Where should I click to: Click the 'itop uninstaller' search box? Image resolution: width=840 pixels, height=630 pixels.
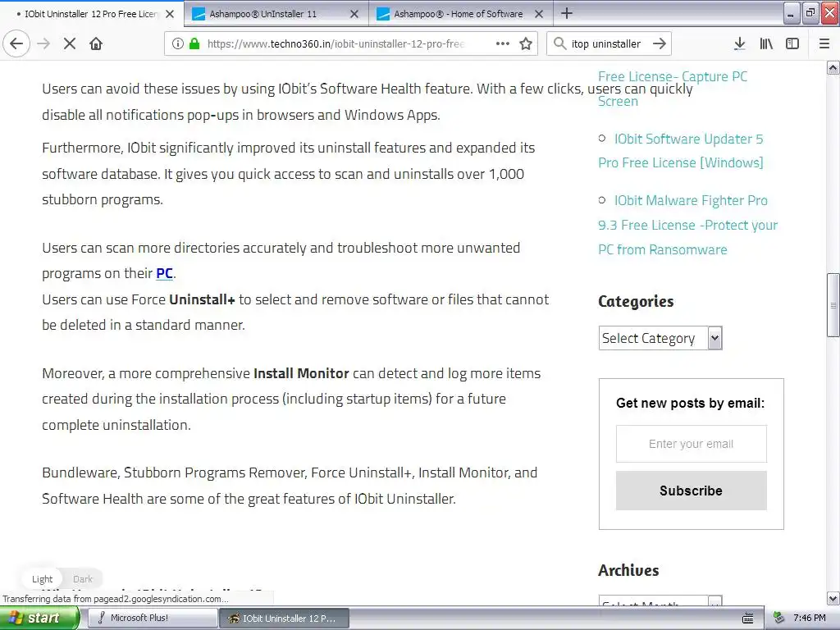coord(606,43)
